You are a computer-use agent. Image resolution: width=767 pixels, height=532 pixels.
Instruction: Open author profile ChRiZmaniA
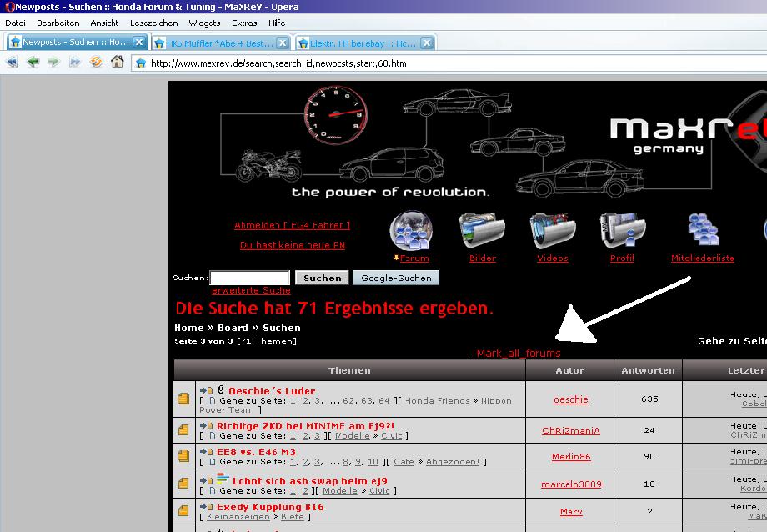click(571, 431)
